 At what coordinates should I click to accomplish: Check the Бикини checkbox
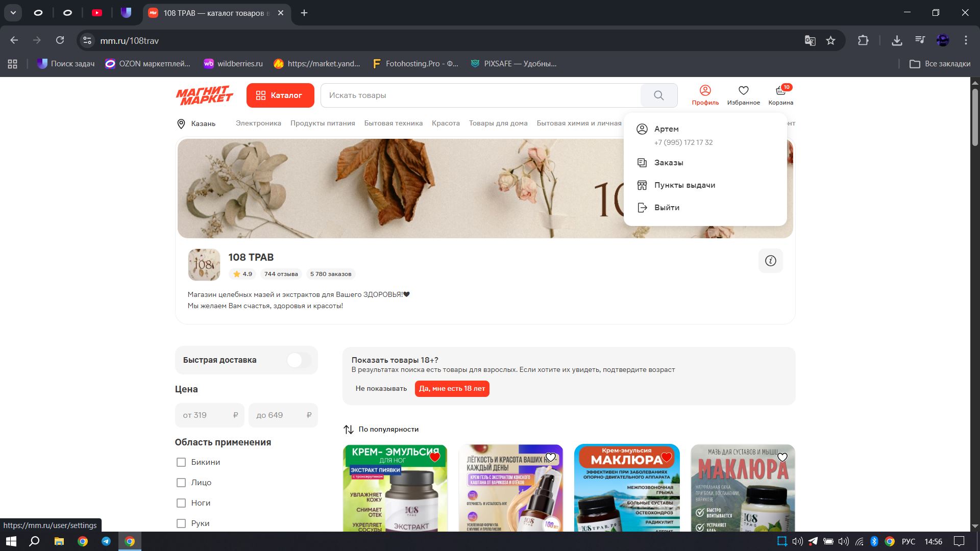pos(181,462)
